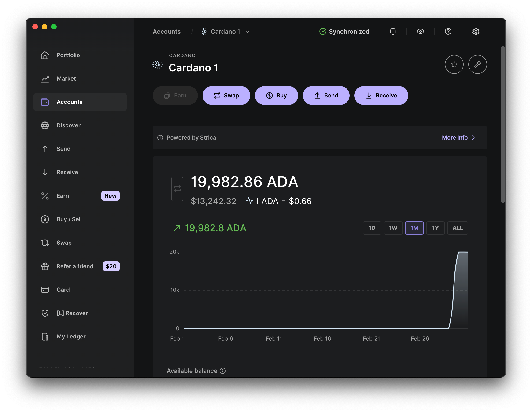Open the [L] Recover shield item
The width and height of the screenshot is (532, 412).
click(x=72, y=313)
